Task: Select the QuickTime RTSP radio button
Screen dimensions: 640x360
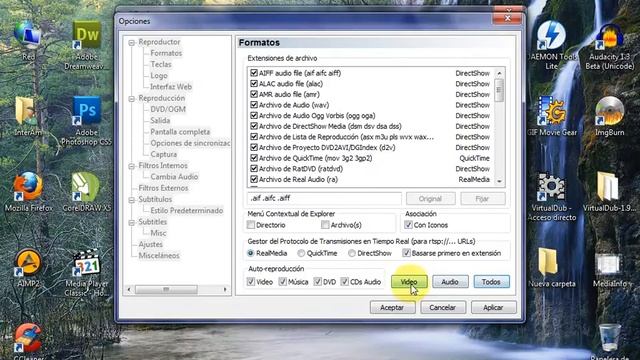Action: [301, 253]
